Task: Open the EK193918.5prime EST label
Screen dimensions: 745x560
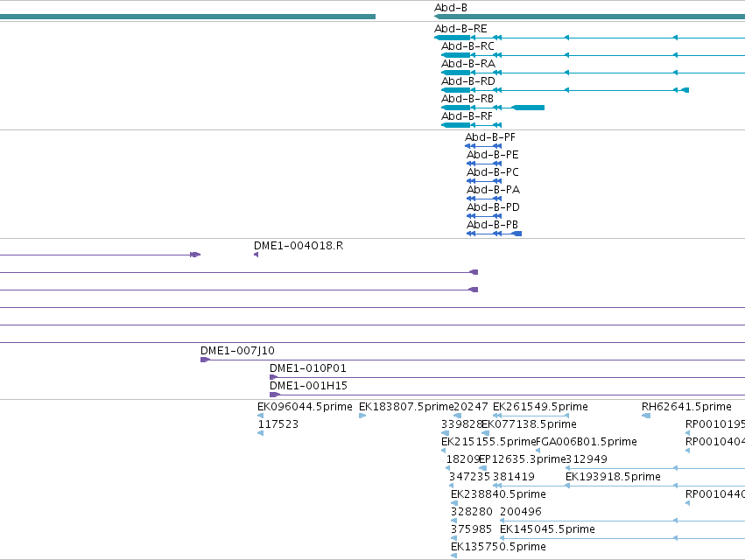Action: (x=613, y=477)
